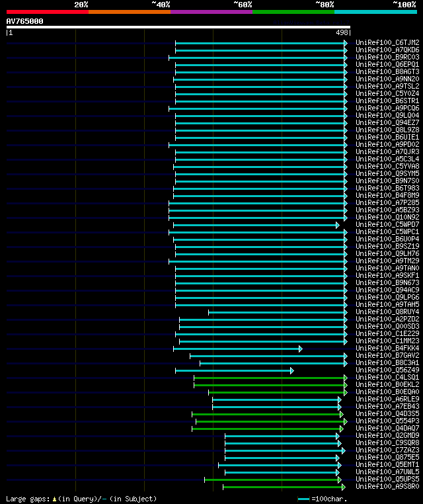Screen dimensions: 423x504
Task: Click the green arrowhead of UniRef100_A9S8R0
Action: pyautogui.click(x=344, y=487)
